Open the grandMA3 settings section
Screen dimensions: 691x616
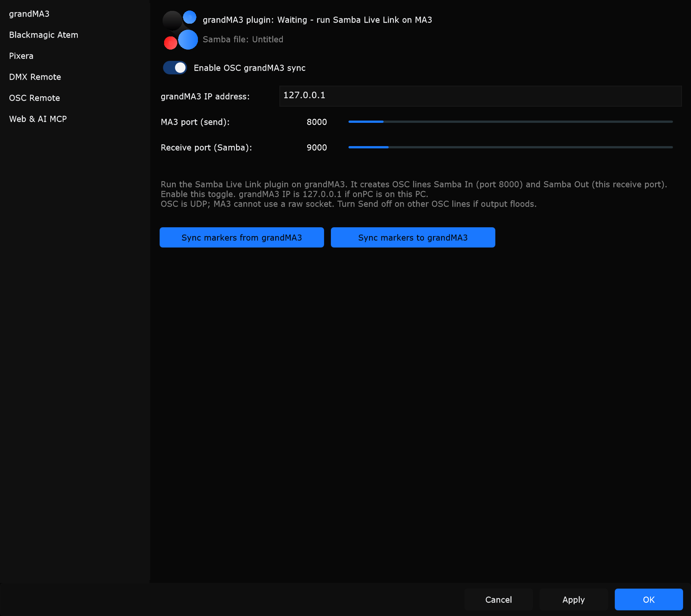[x=29, y=14]
